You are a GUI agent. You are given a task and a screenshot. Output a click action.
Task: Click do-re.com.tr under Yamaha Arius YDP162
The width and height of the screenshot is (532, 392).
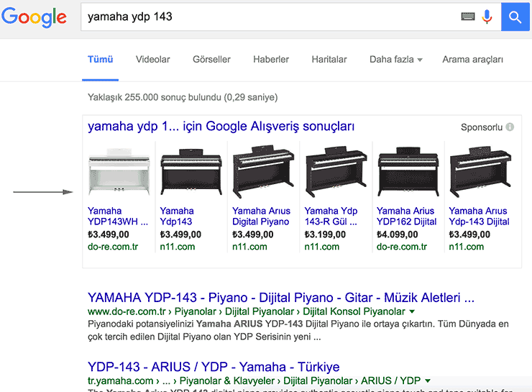tap(402, 247)
